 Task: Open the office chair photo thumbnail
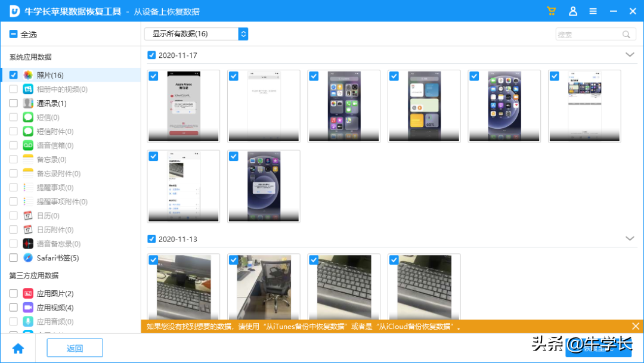click(264, 287)
